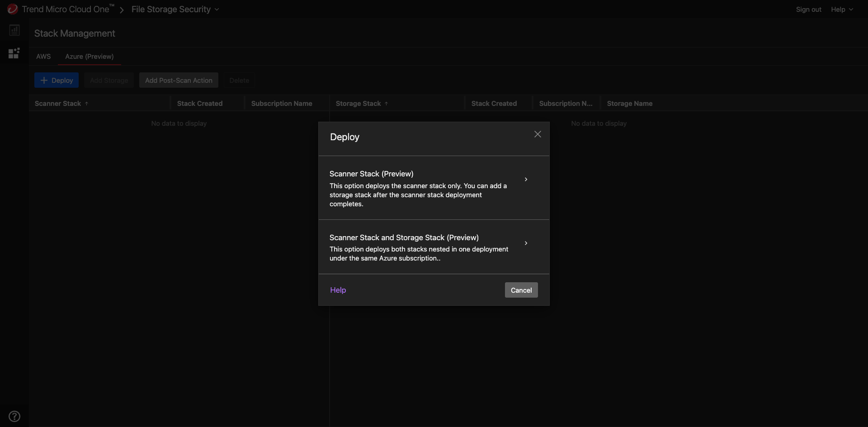868x427 pixels.
Task: Choose Scanner Stack (Preview) chevron
Action: click(526, 180)
